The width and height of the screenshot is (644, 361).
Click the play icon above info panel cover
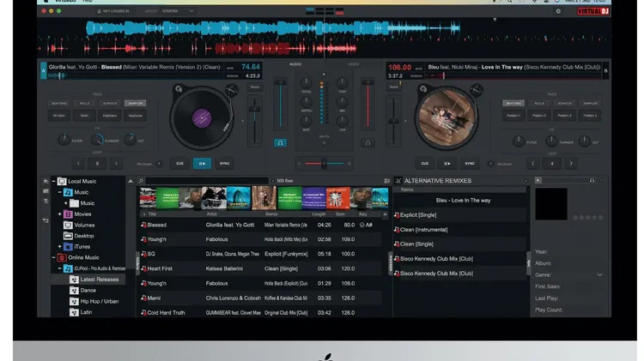point(538,180)
